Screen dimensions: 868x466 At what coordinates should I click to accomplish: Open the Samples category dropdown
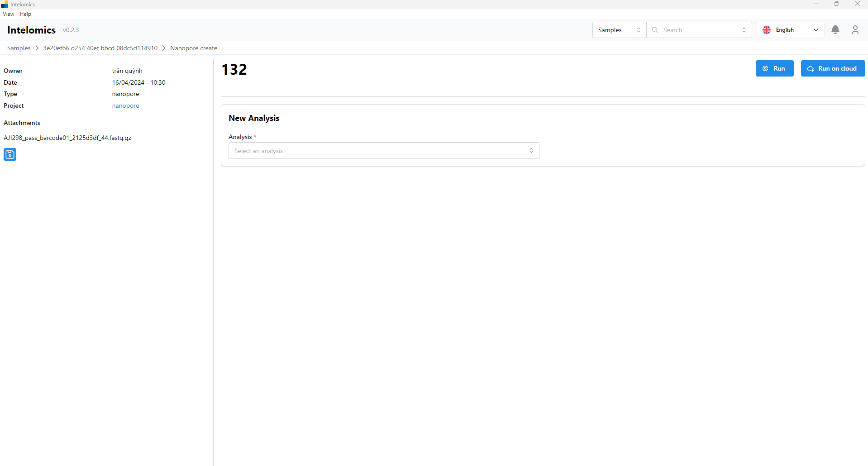point(619,30)
